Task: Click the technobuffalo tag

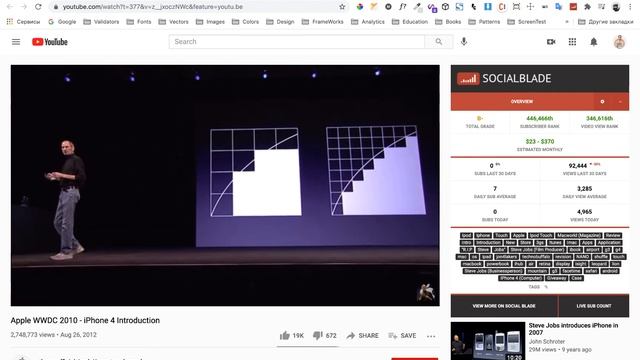Action: (536, 257)
